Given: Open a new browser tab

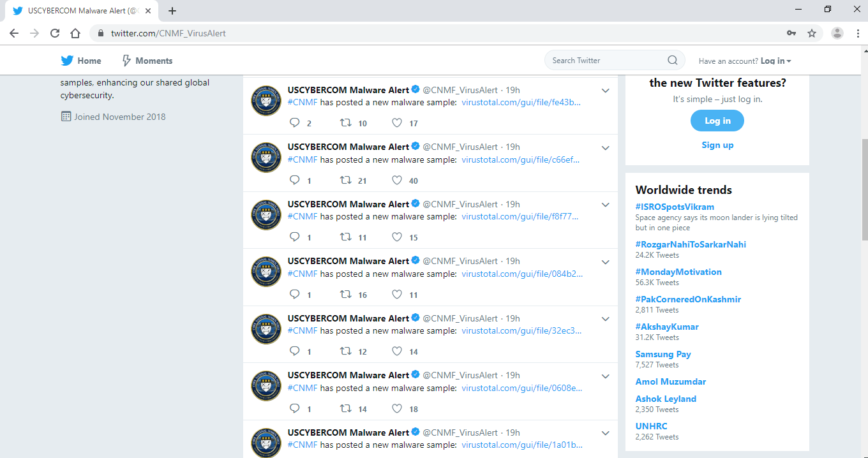Looking at the screenshot, I should [x=172, y=11].
